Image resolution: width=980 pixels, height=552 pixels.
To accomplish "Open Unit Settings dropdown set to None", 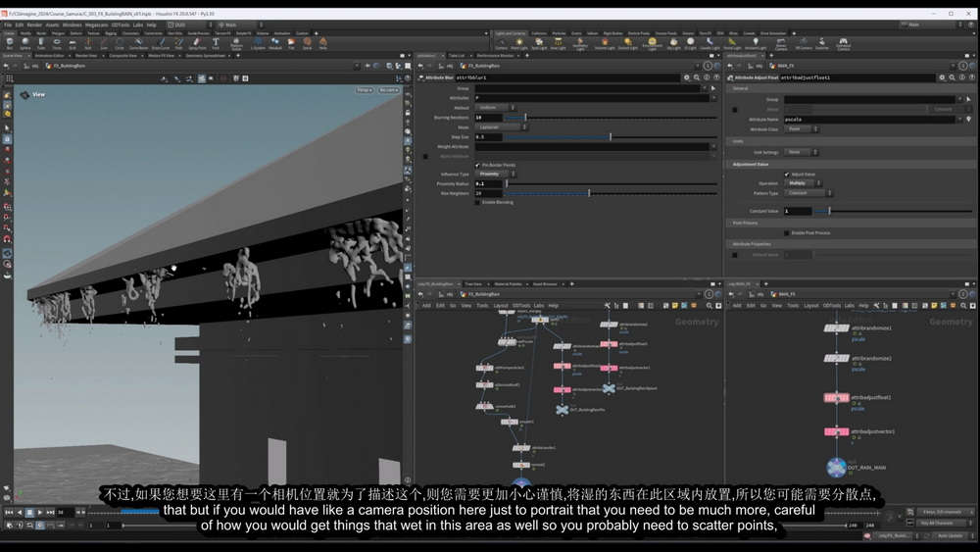I will click(802, 152).
